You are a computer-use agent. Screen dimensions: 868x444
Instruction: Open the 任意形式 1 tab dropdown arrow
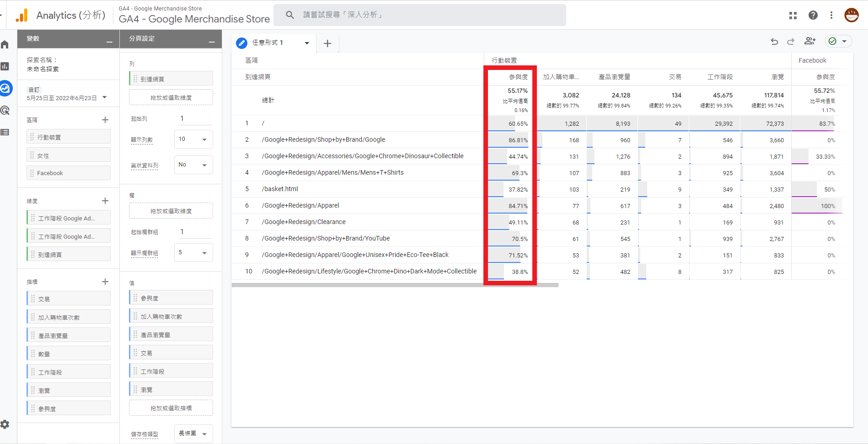coord(307,43)
